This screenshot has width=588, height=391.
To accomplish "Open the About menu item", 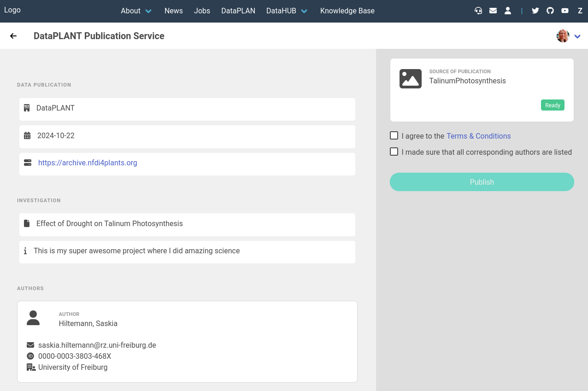I will click(x=130, y=11).
